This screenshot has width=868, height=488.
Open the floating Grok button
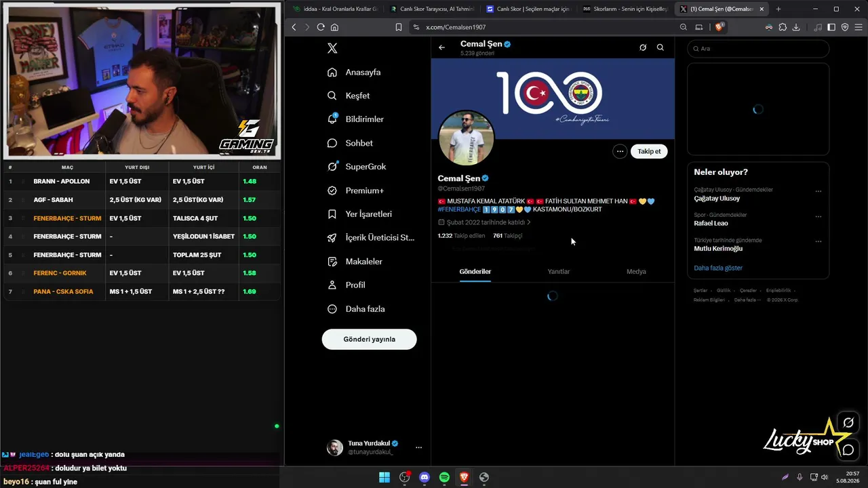tap(848, 423)
